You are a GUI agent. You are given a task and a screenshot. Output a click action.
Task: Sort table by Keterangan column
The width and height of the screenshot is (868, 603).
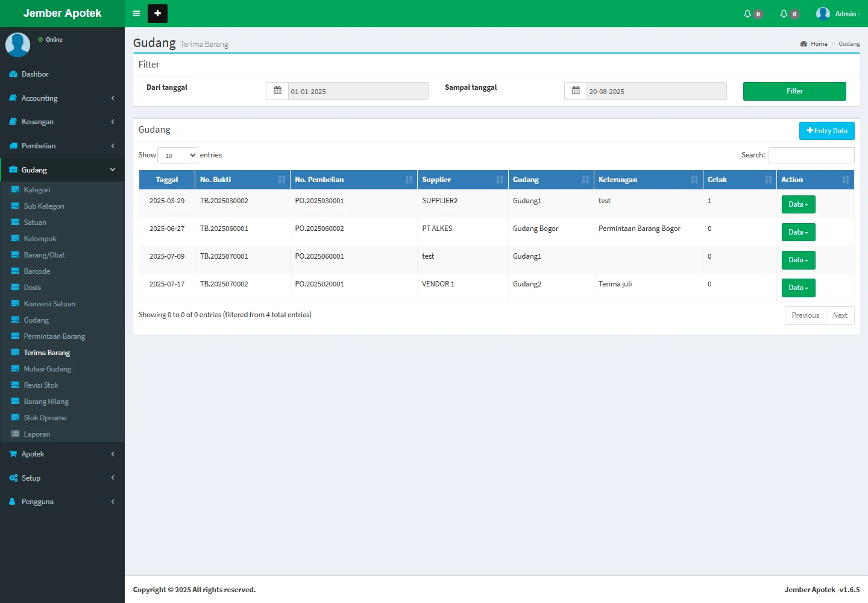(x=648, y=180)
